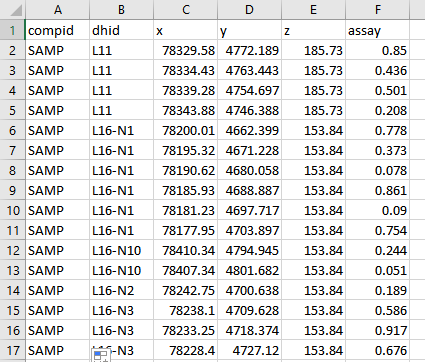Select column F header
Screen dimensions: 425x362
[377, 10]
